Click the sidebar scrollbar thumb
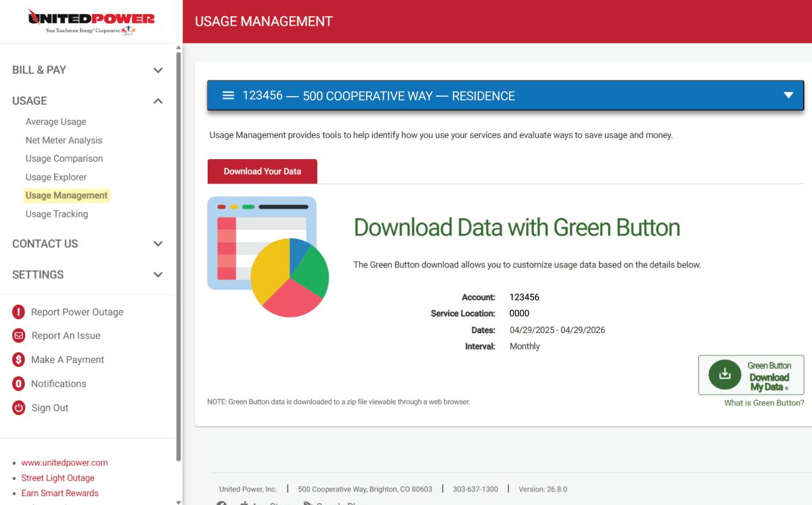This screenshot has width=812, height=505. click(x=179, y=257)
